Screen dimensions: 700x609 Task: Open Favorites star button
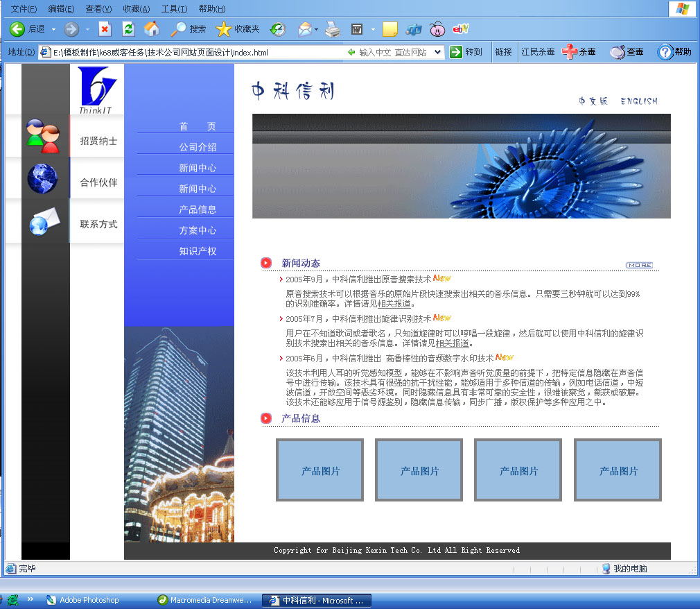click(237, 30)
